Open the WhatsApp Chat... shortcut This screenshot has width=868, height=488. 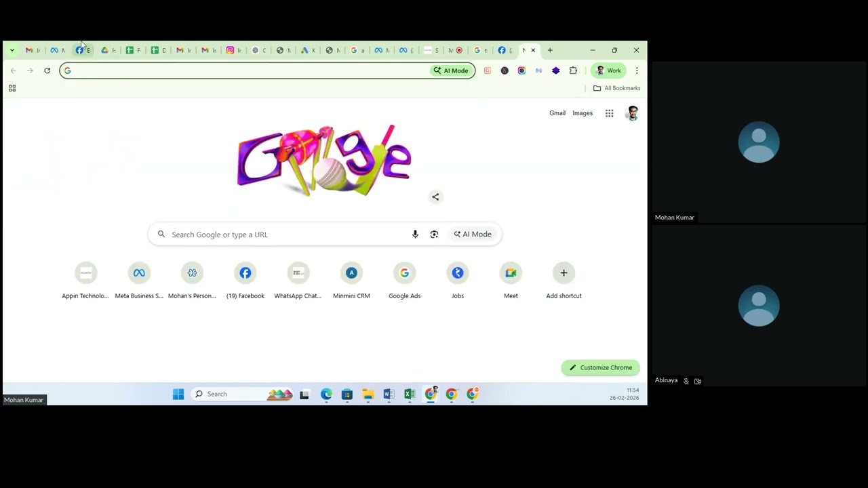click(x=298, y=281)
